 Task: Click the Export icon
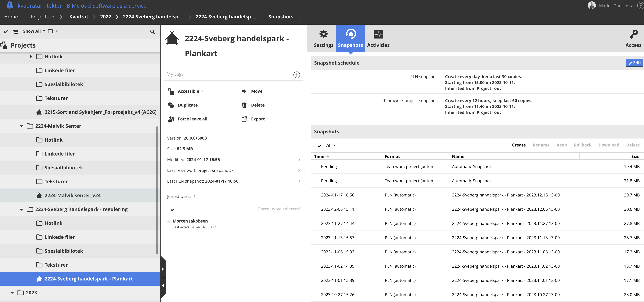[244, 119]
